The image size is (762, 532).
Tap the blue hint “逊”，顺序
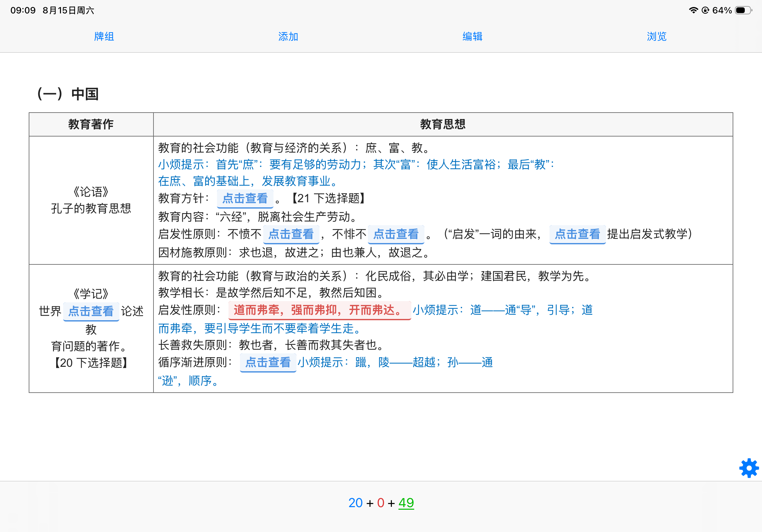point(188,381)
